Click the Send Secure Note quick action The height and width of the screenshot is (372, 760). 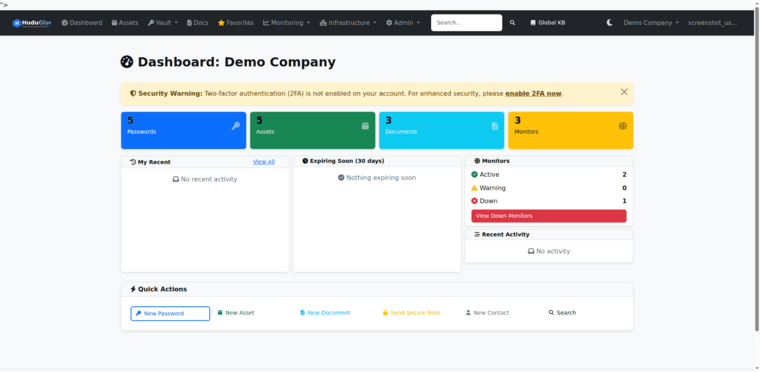pyautogui.click(x=412, y=313)
